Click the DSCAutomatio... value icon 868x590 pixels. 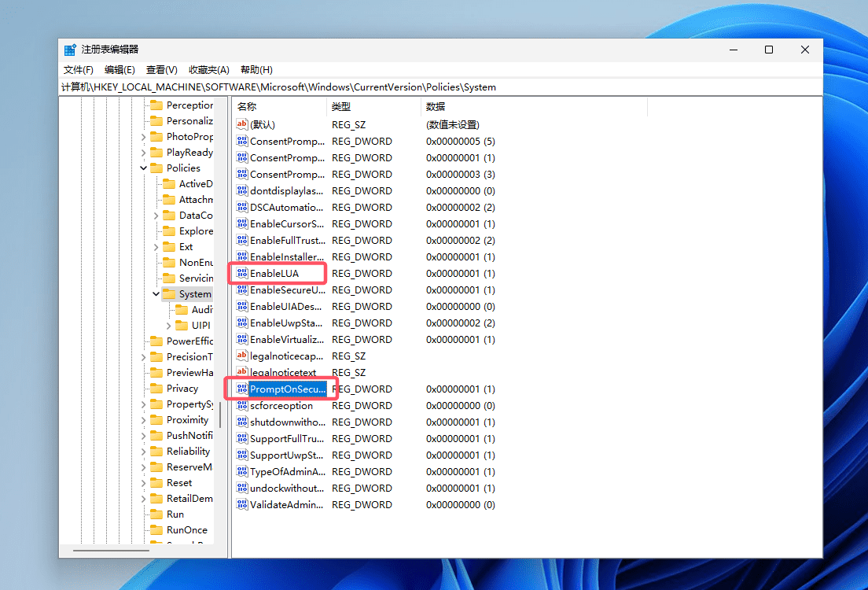click(242, 207)
